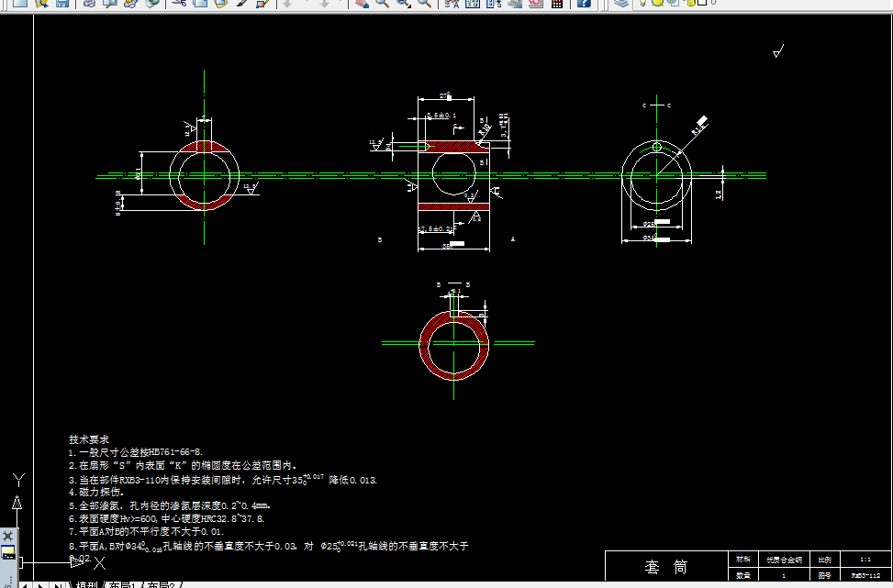Activate the Zoom Window tool icon

coord(402,6)
